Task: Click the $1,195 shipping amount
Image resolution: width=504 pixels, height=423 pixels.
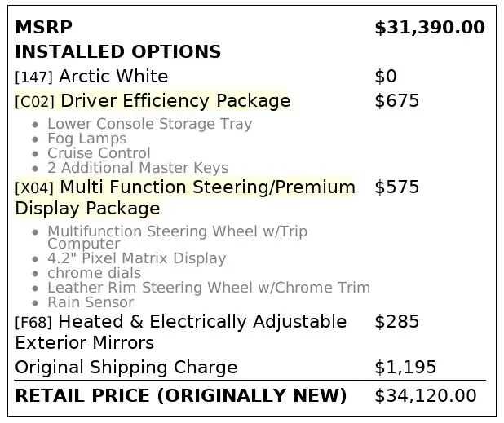Action: point(405,367)
